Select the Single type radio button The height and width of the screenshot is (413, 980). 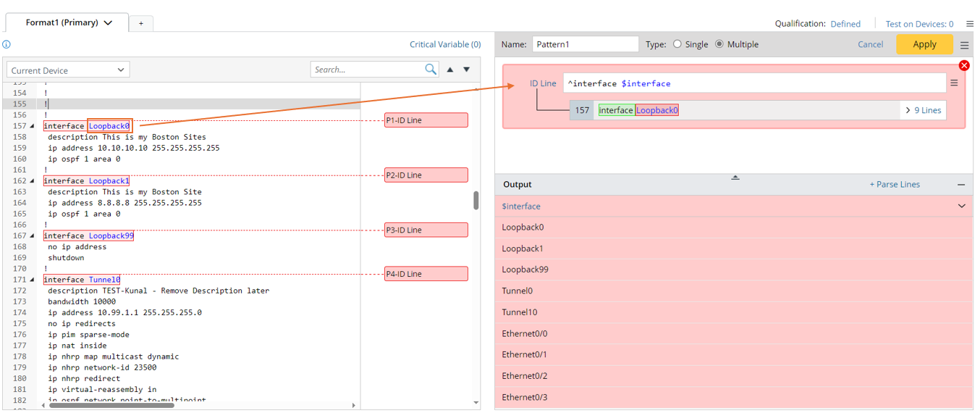point(677,44)
